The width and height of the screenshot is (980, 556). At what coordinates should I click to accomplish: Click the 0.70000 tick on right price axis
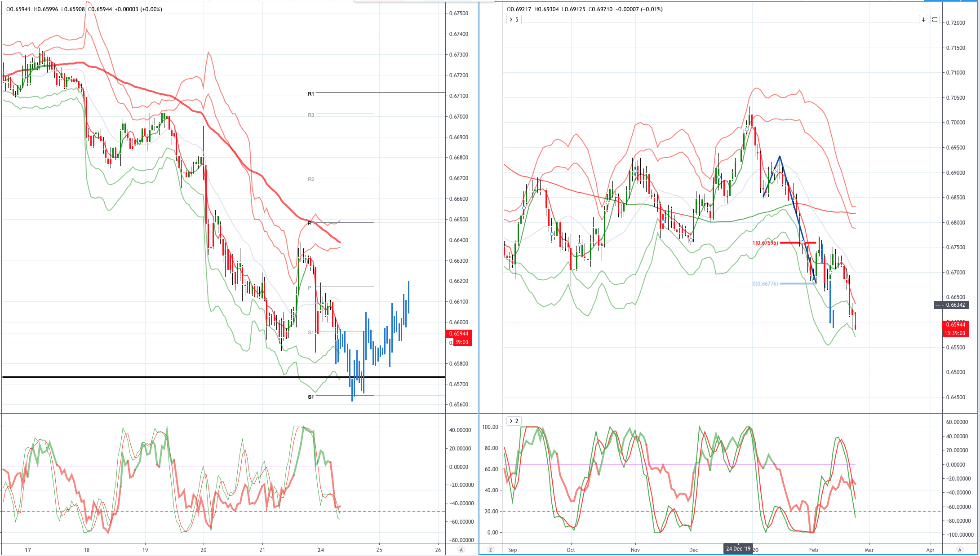pyautogui.click(x=956, y=123)
